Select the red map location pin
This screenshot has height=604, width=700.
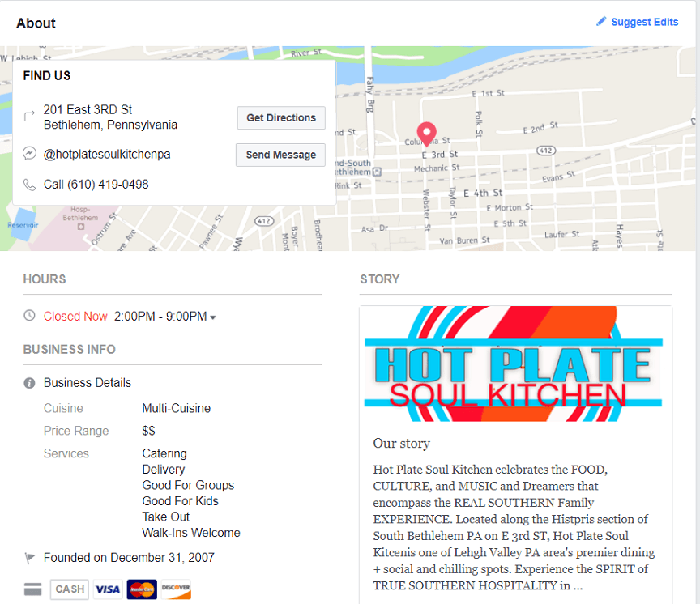point(426,134)
